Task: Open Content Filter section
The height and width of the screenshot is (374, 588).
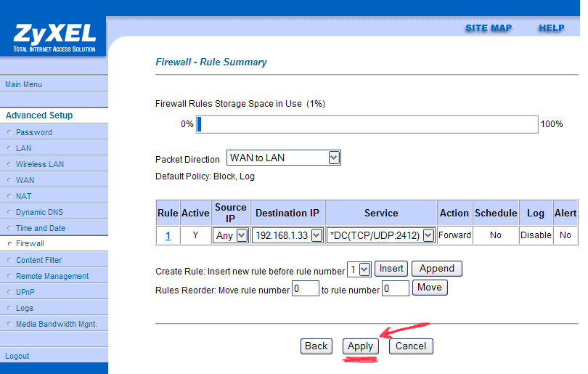Action: pyautogui.click(x=39, y=260)
